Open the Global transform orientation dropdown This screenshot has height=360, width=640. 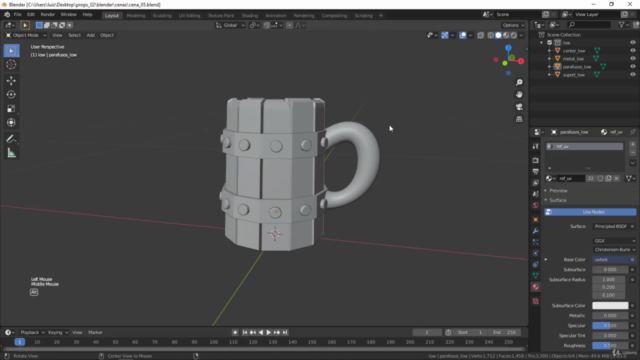pos(230,25)
